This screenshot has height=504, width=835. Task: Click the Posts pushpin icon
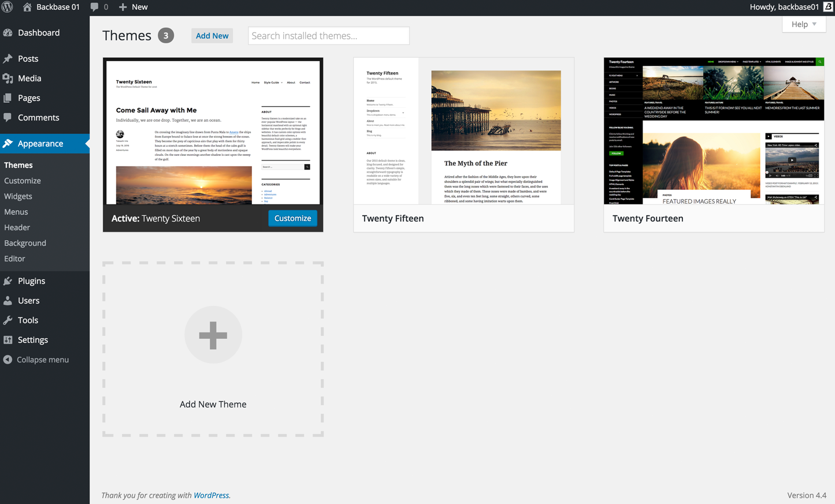(x=8, y=59)
